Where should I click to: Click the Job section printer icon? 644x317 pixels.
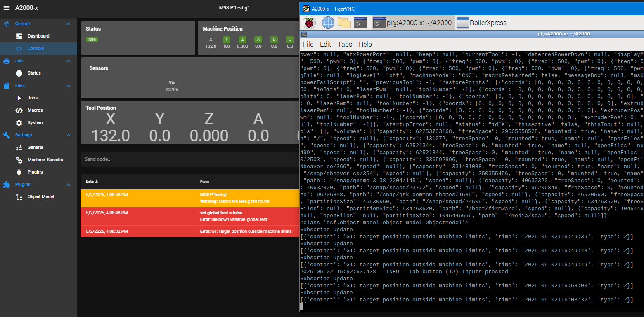click(x=7, y=61)
